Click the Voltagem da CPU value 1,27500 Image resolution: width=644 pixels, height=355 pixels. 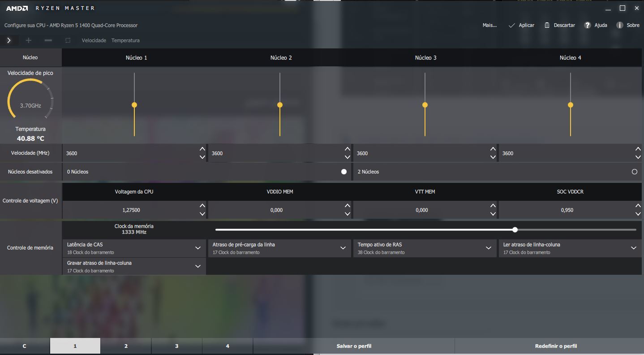tap(131, 210)
